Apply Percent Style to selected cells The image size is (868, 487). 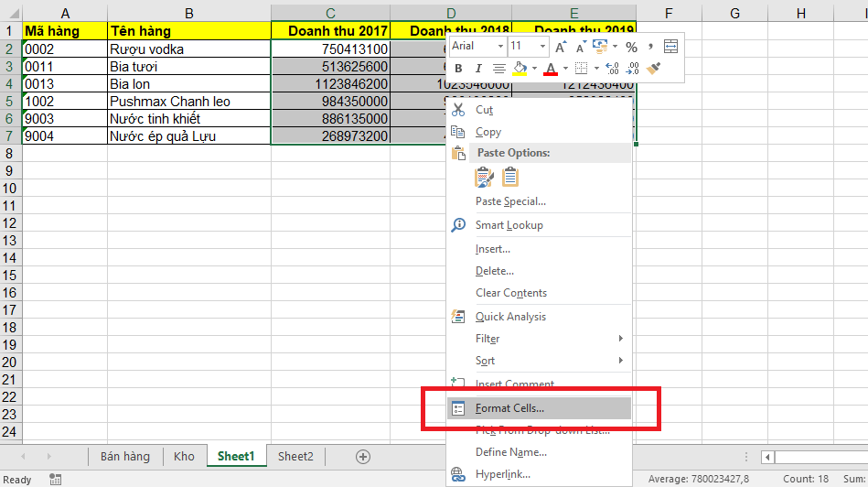coord(631,46)
